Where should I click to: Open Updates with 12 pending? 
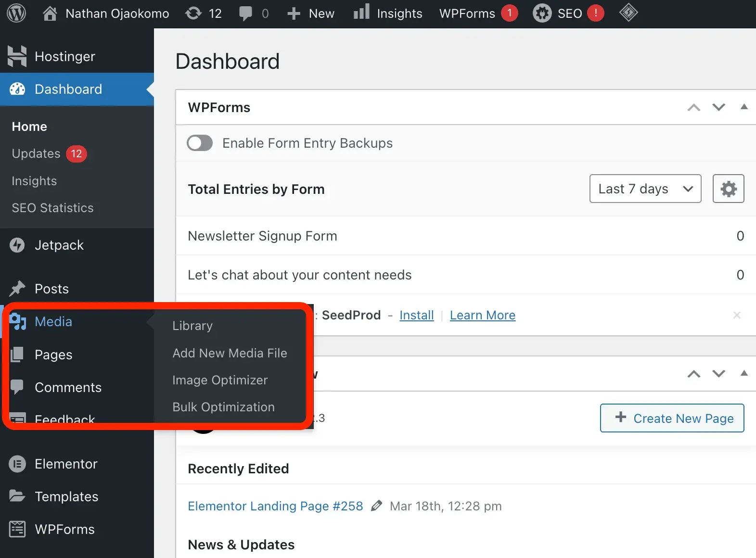point(49,153)
